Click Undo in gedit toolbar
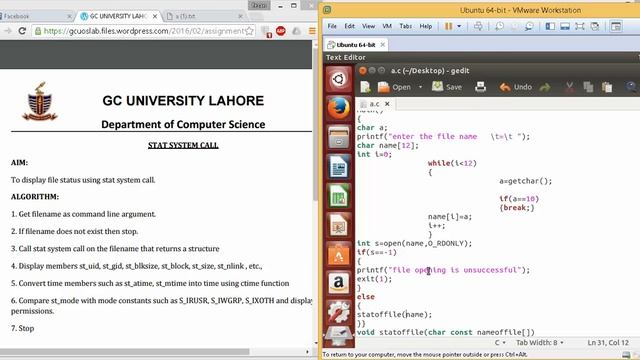This screenshot has width=640, height=360. tap(516, 87)
